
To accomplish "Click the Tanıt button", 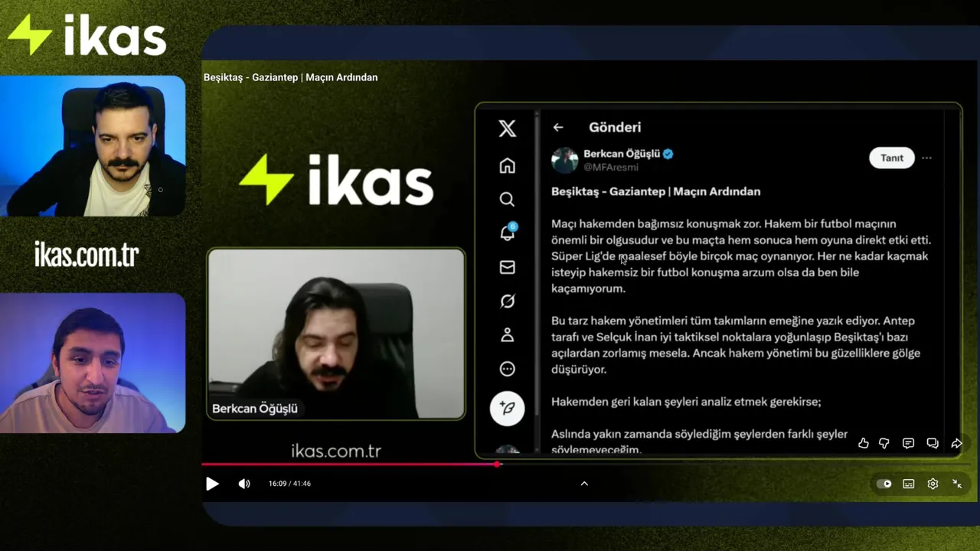I will tap(892, 158).
